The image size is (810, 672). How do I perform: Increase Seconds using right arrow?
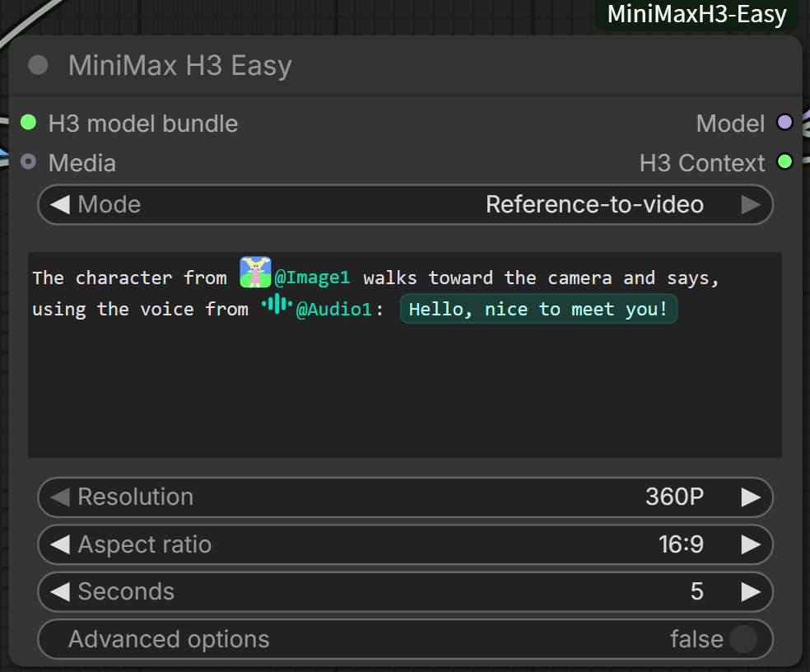coord(751,592)
